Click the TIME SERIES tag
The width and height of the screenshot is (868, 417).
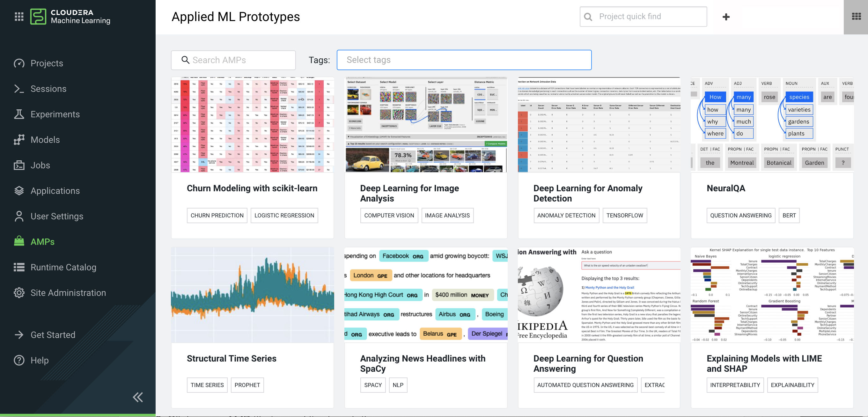(x=207, y=385)
